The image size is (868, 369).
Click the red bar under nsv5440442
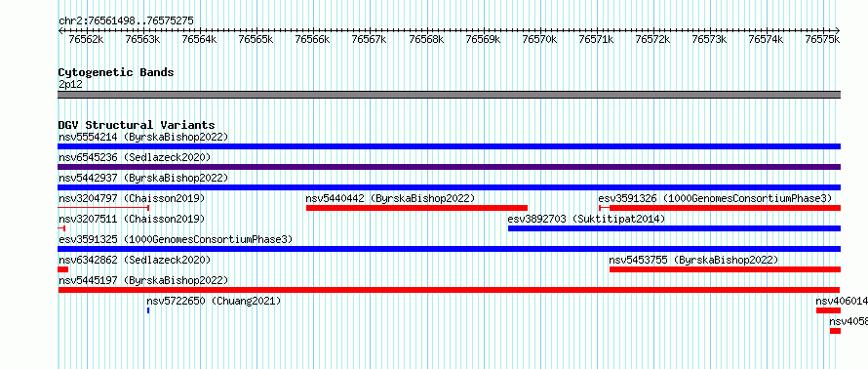416,208
